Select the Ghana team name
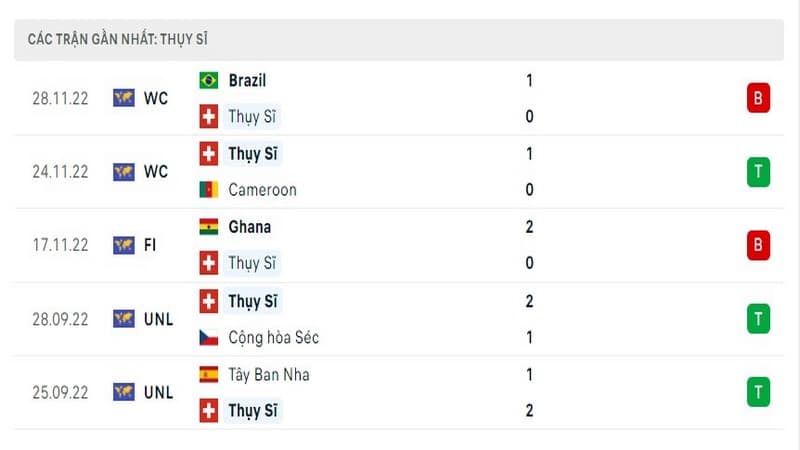Viewport: 800px width, 450px height. [x=249, y=227]
